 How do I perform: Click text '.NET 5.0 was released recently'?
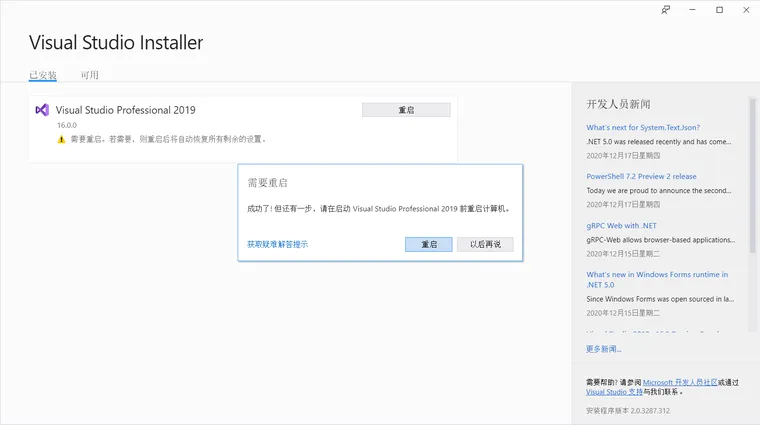[x=659, y=142]
